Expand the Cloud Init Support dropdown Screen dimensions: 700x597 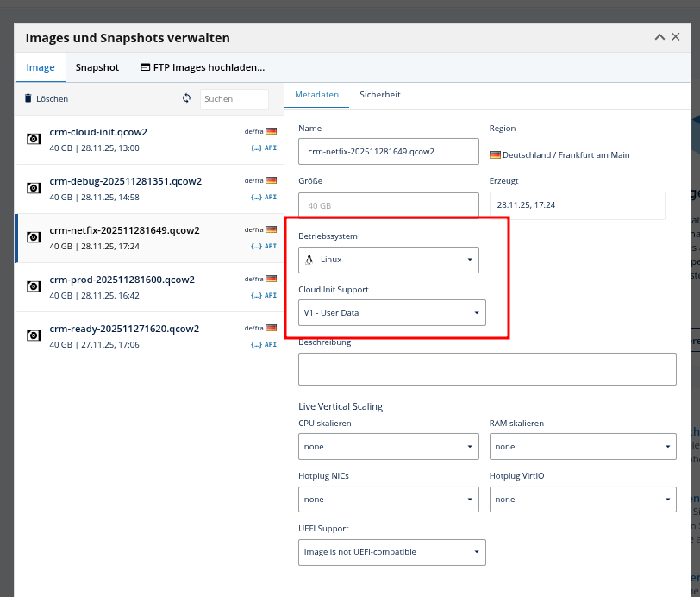pos(391,312)
